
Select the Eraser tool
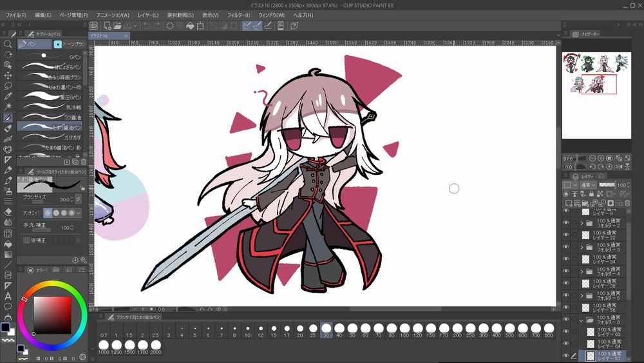tap(7, 211)
